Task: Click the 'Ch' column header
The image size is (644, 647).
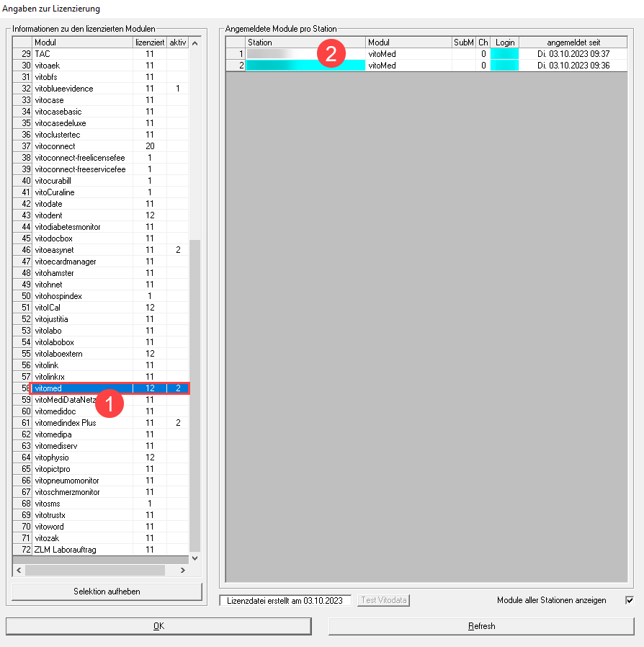Action: click(483, 43)
